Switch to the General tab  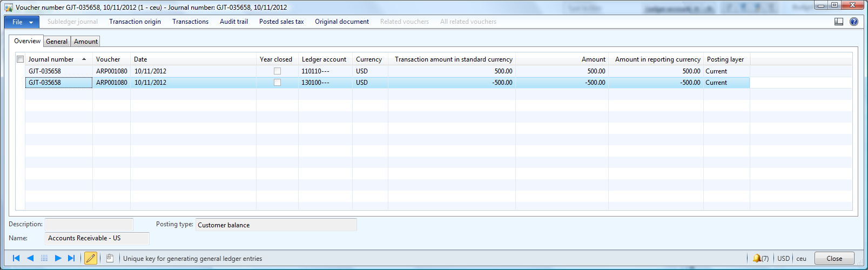coord(57,42)
